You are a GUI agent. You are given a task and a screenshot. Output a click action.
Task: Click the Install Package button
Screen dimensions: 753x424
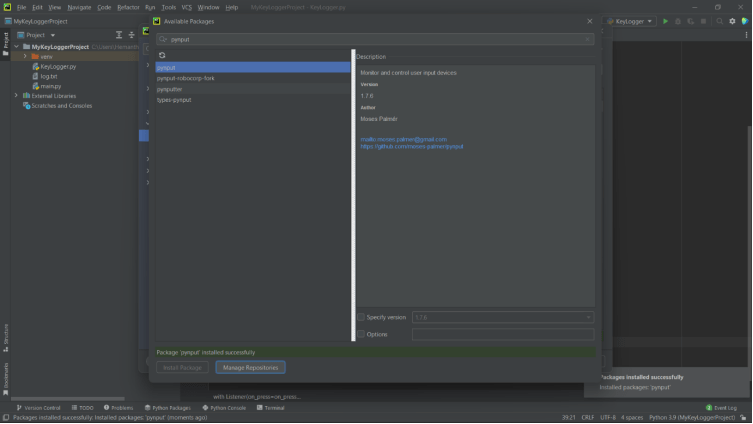pos(182,367)
